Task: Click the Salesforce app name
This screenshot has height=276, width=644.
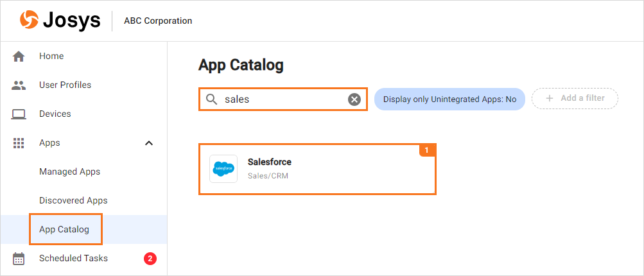Action: 270,162
